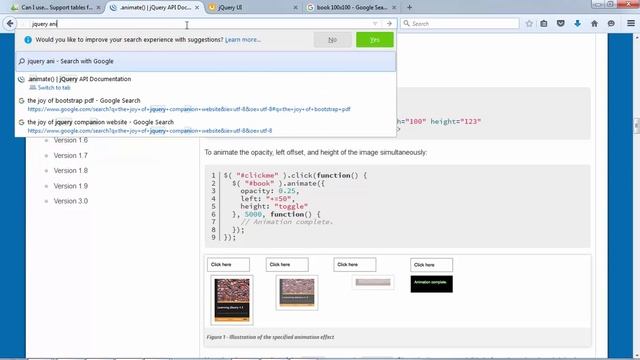Click the code line opacity: 0.25
This screenshot has width=640, height=360.
[269, 191]
